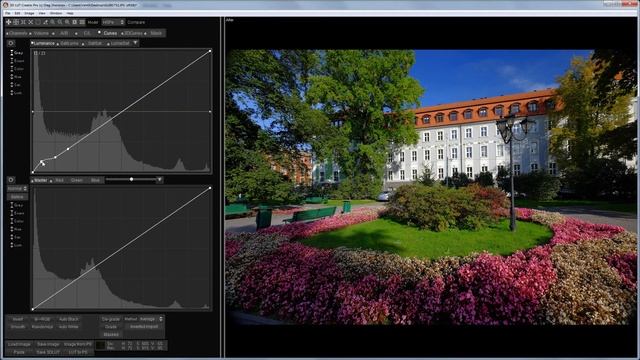The width and height of the screenshot is (640, 360).
Task: Click the square icon beside the Luminance tabs
Action: tap(11, 43)
